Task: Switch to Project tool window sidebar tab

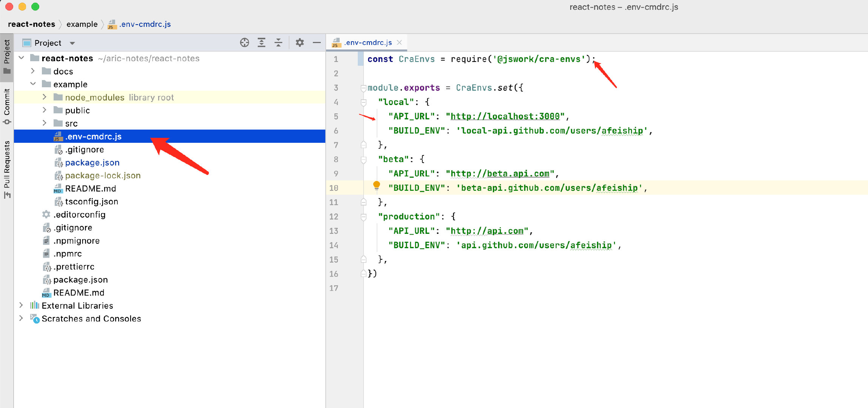Action: click(x=7, y=57)
